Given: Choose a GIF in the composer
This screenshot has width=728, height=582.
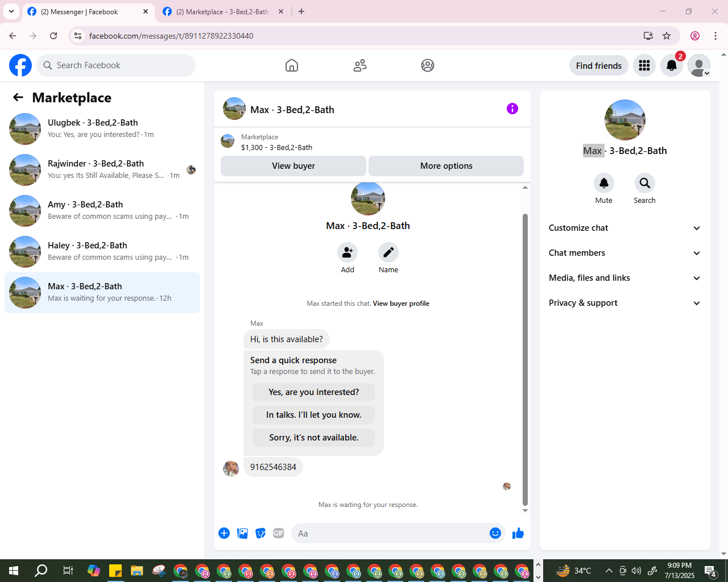Looking at the screenshot, I should (279, 533).
